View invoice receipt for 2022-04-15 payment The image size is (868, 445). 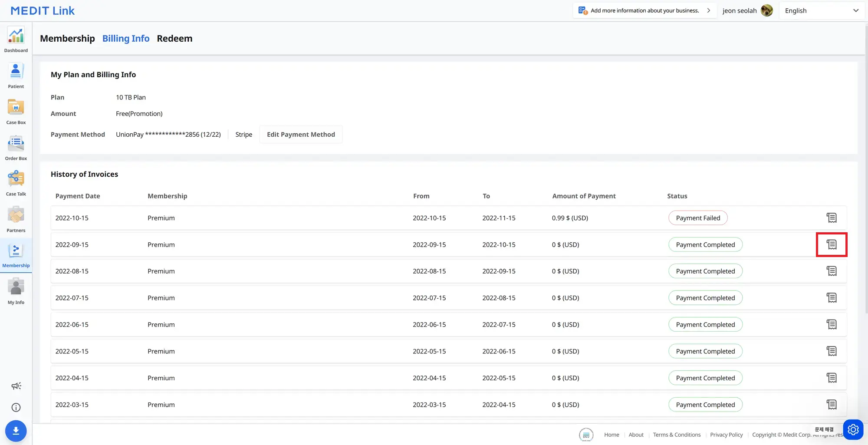[832, 378]
